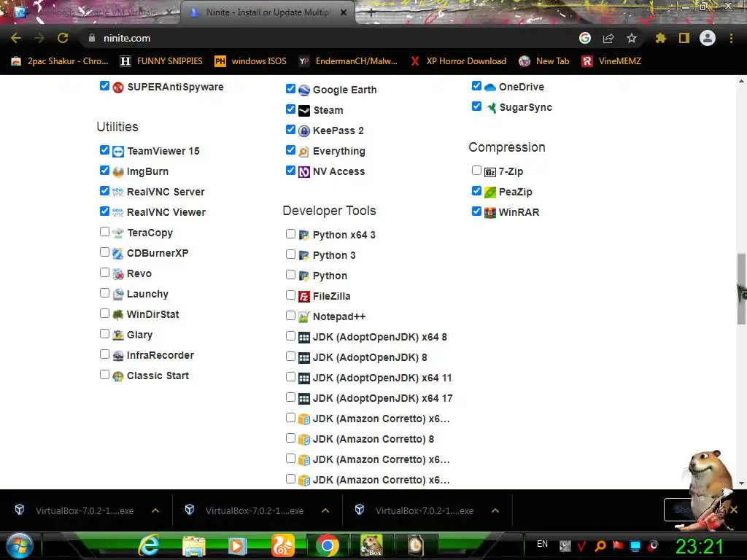Open FUNNY SNIPPIES bookmark
This screenshot has width=747, height=560.
click(161, 61)
